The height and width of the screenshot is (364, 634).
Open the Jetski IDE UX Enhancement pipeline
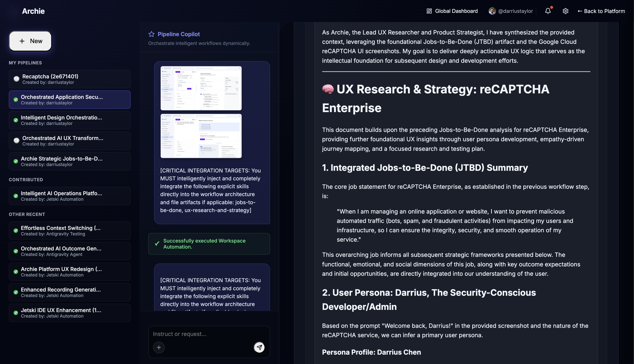70,313
